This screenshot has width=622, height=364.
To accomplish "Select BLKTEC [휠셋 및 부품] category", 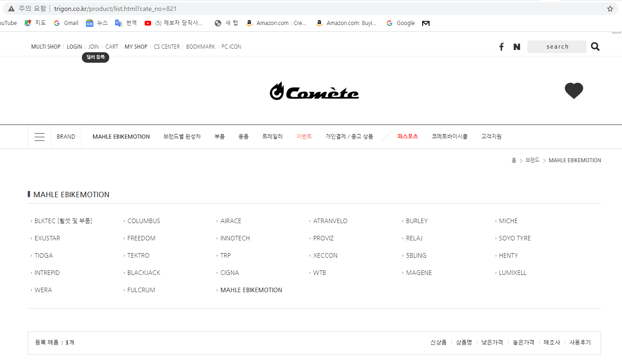I will click(63, 221).
